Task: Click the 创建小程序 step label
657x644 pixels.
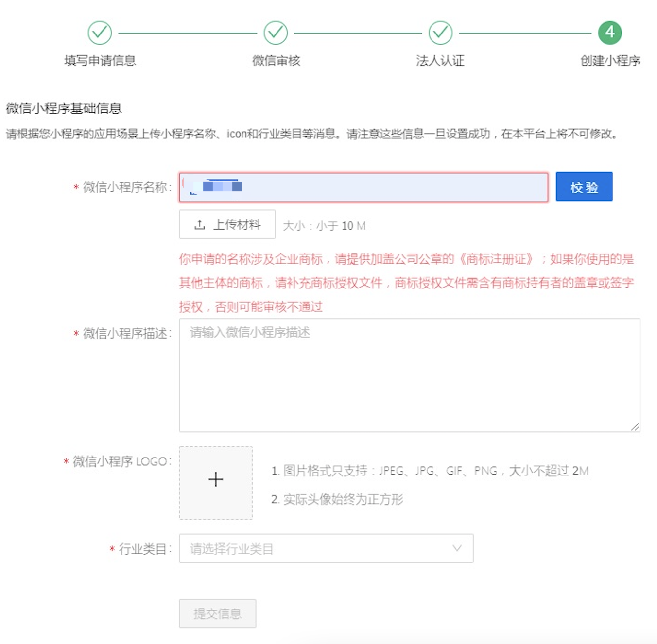Action: pos(610,60)
